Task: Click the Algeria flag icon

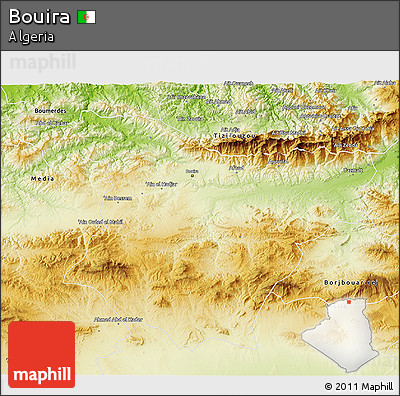Action: point(87,17)
